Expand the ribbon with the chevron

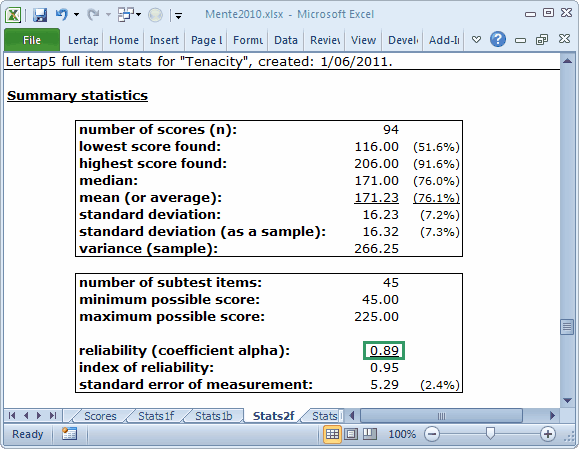pos(476,40)
